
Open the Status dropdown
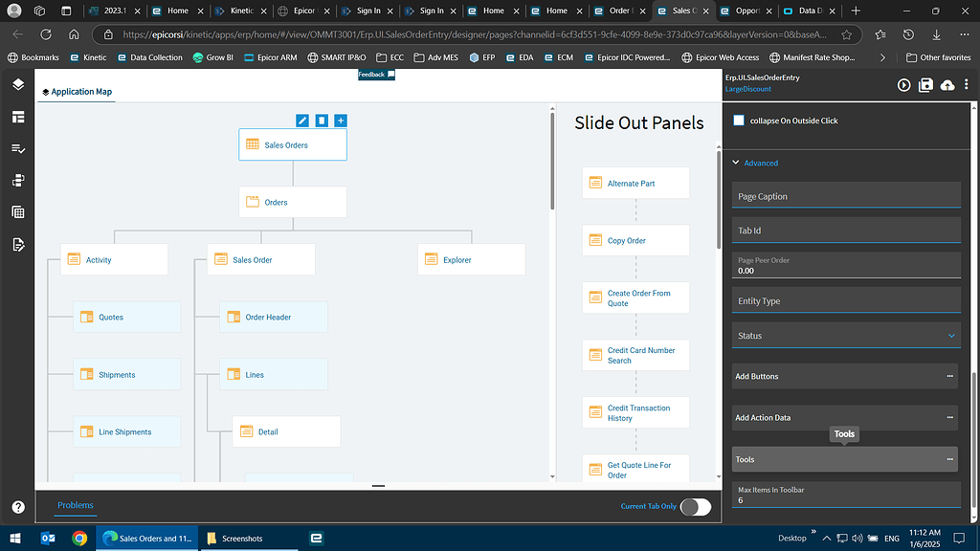click(846, 336)
